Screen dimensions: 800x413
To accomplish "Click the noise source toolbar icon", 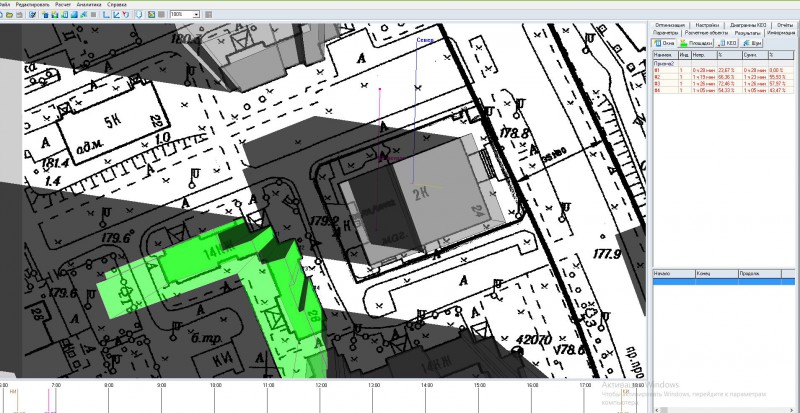I will pos(84,14).
